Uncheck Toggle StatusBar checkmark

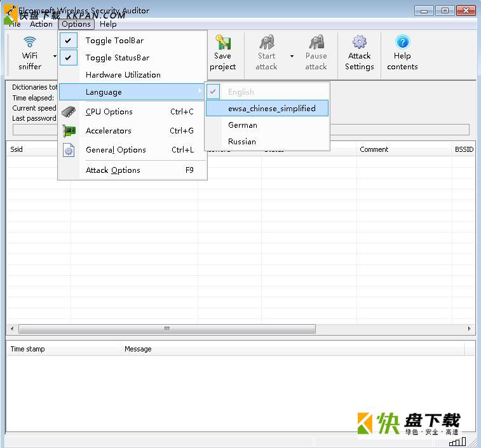[x=69, y=58]
